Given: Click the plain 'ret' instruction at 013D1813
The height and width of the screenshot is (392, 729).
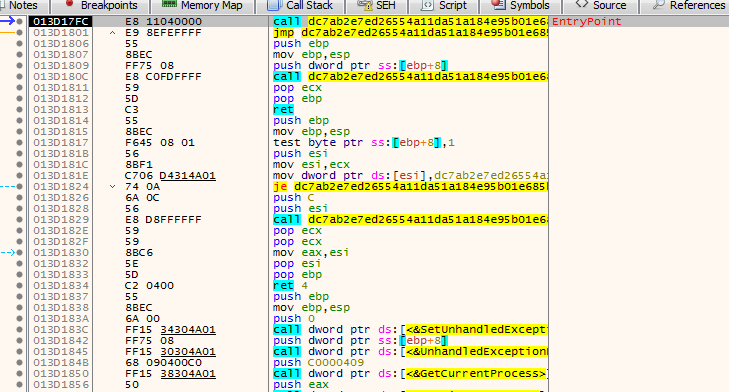Looking at the screenshot, I should pyautogui.click(x=283, y=109).
